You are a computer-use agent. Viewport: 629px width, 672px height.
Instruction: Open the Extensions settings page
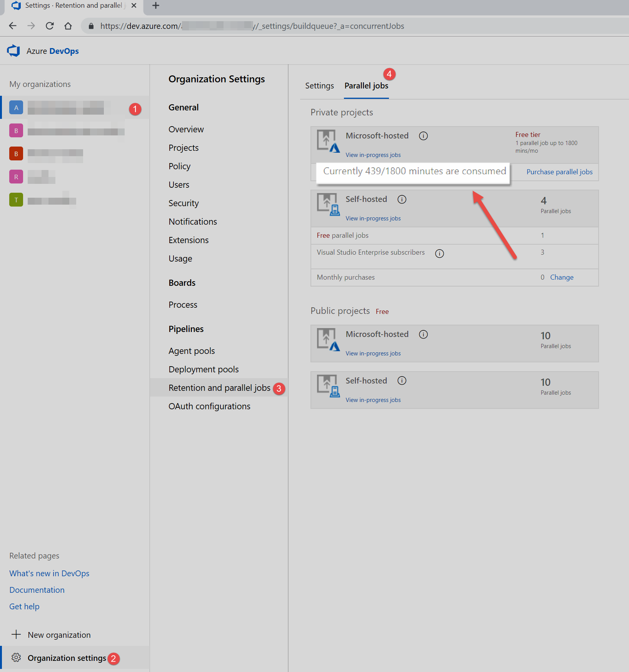click(189, 240)
